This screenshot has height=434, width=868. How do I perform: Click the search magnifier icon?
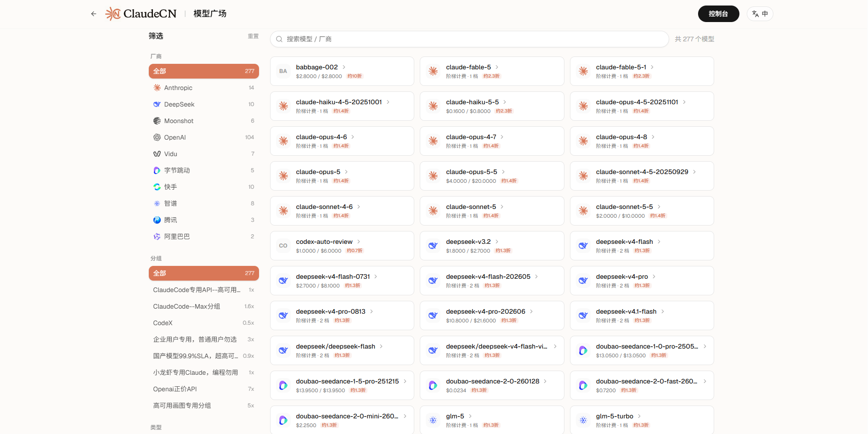[279, 39]
